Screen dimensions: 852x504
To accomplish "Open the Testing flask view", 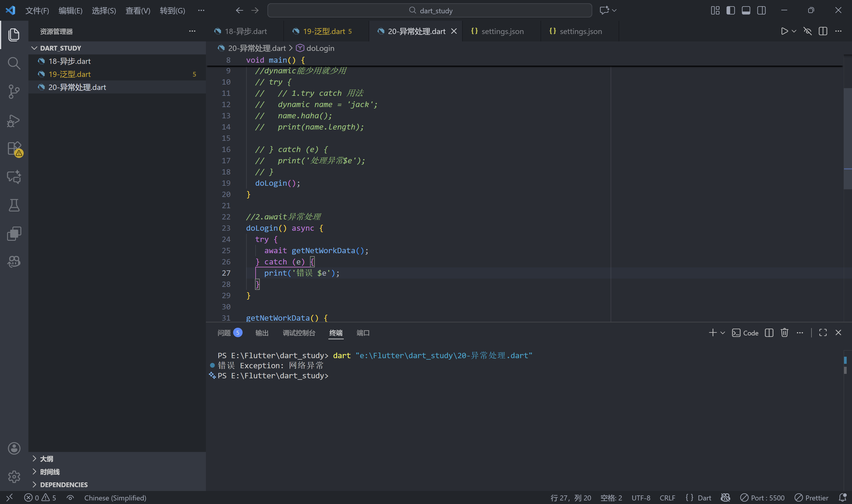I will coord(14,205).
